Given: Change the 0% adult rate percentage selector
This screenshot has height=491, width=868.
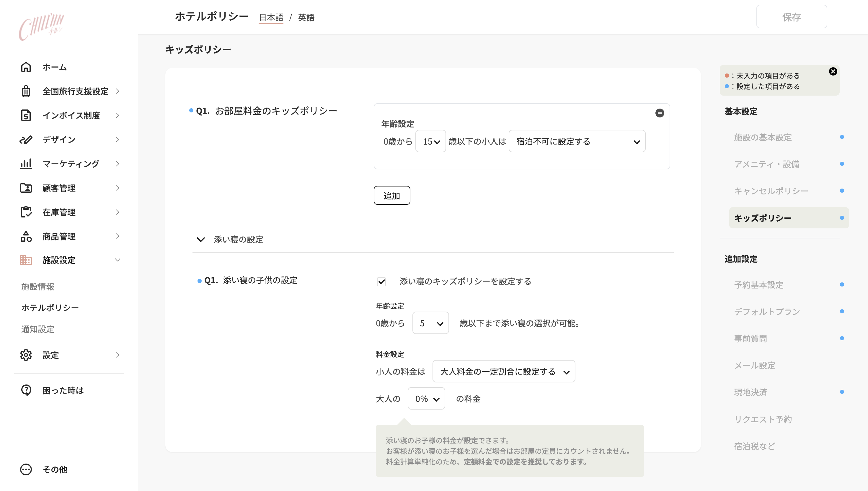Looking at the screenshot, I should click(x=426, y=399).
